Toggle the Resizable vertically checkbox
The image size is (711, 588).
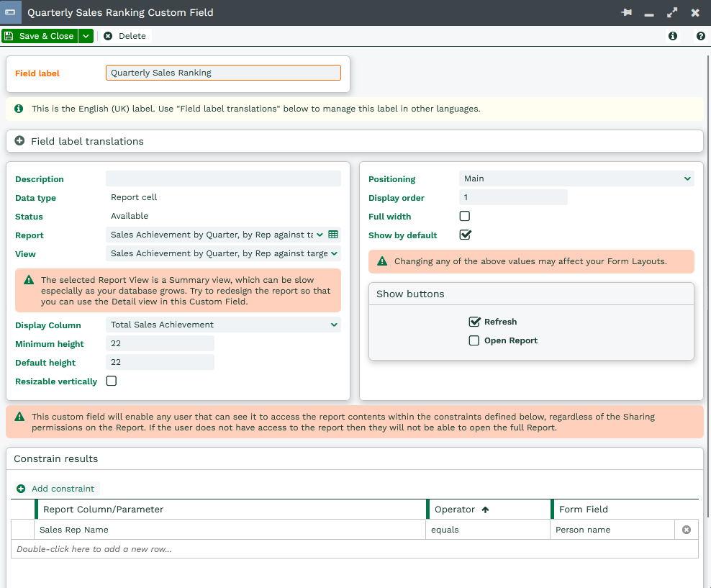click(x=112, y=381)
